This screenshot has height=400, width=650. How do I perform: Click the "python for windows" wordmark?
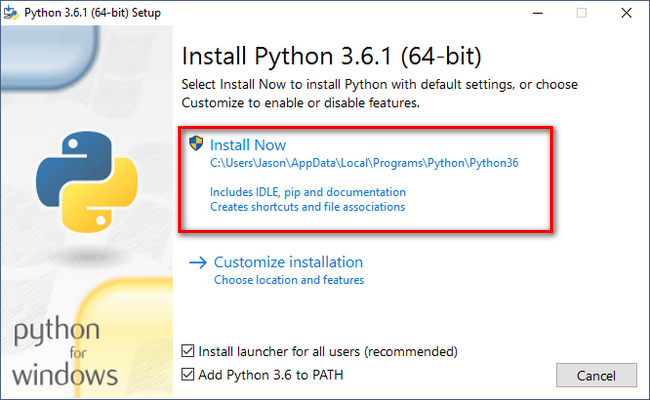coord(63,354)
